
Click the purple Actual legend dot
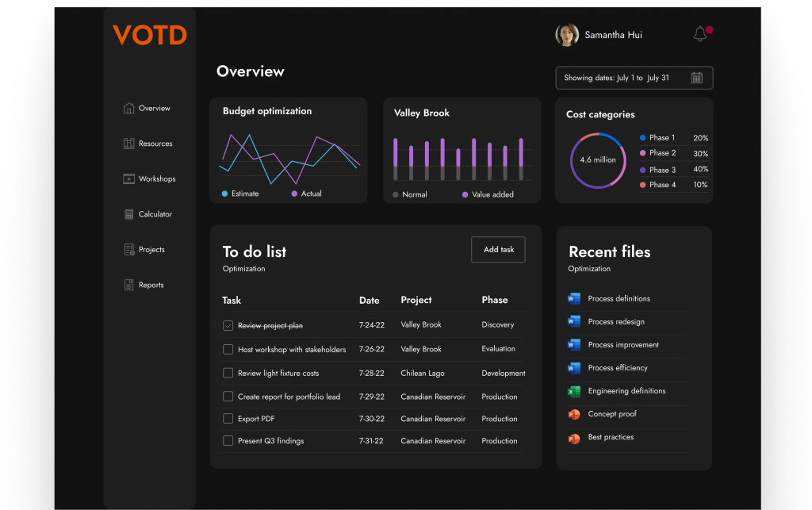tap(294, 194)
